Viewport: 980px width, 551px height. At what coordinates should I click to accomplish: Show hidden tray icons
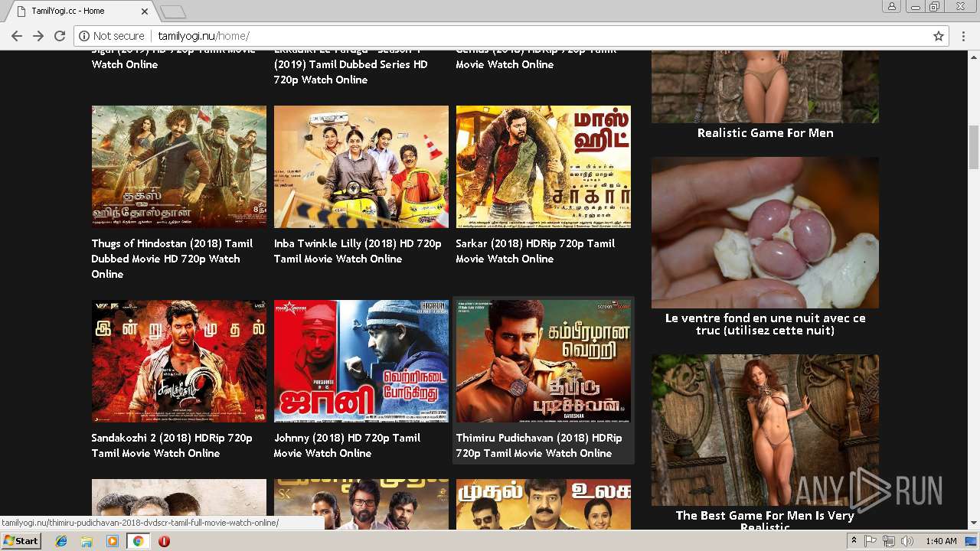click(854, 541)
